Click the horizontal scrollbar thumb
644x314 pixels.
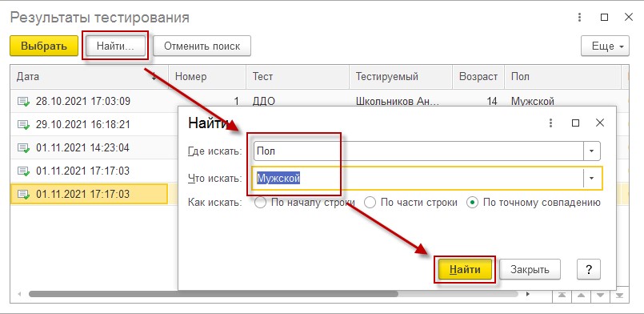213,294
